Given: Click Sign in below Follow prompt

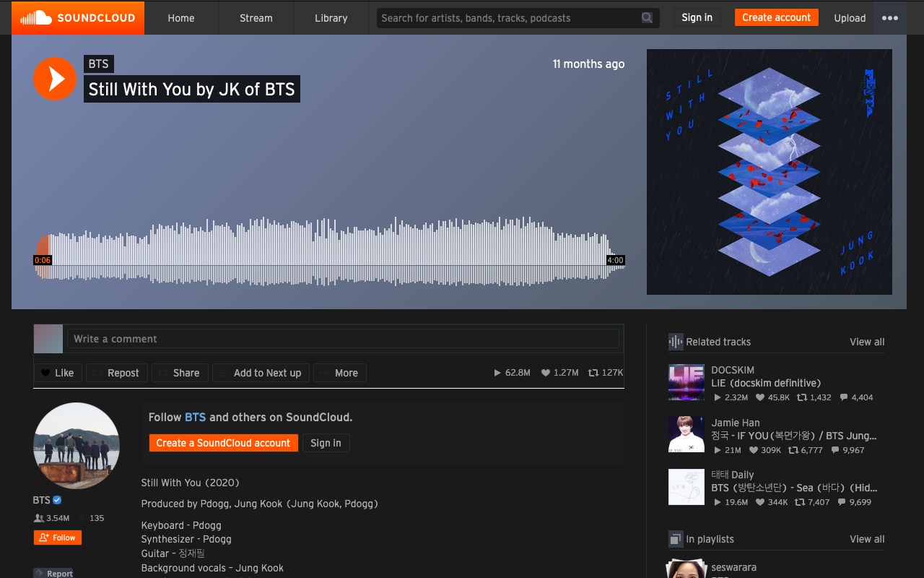Looking at the screenshot, I should pyautogui.click(x=326, y=443).
